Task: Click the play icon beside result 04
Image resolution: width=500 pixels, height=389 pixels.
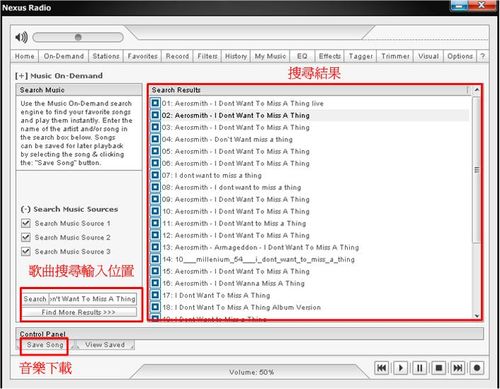Action: (155, 139)
